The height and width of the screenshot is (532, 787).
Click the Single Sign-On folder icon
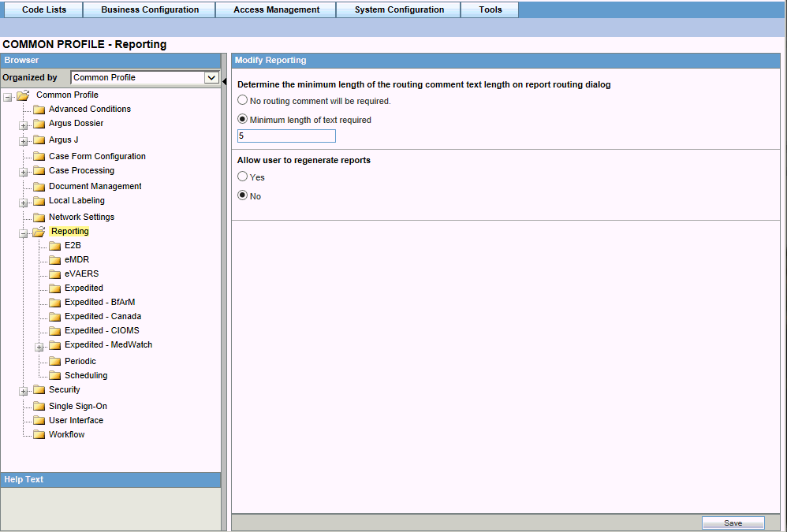tap(39, 406)
